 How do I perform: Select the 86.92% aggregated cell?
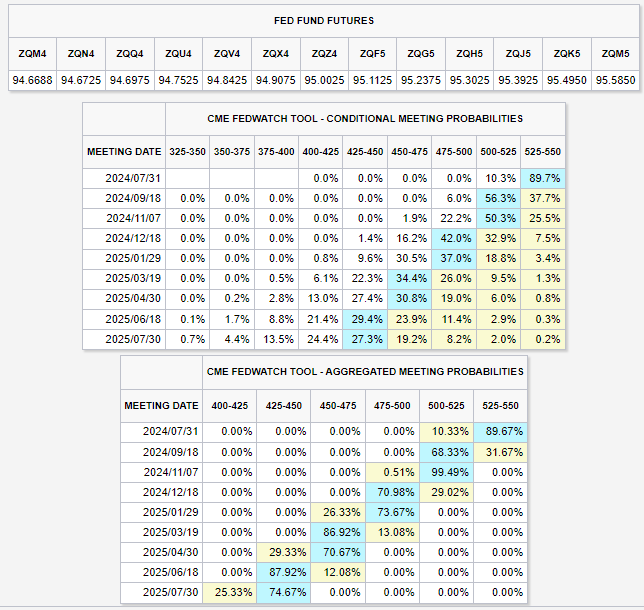tap(338, 532)
